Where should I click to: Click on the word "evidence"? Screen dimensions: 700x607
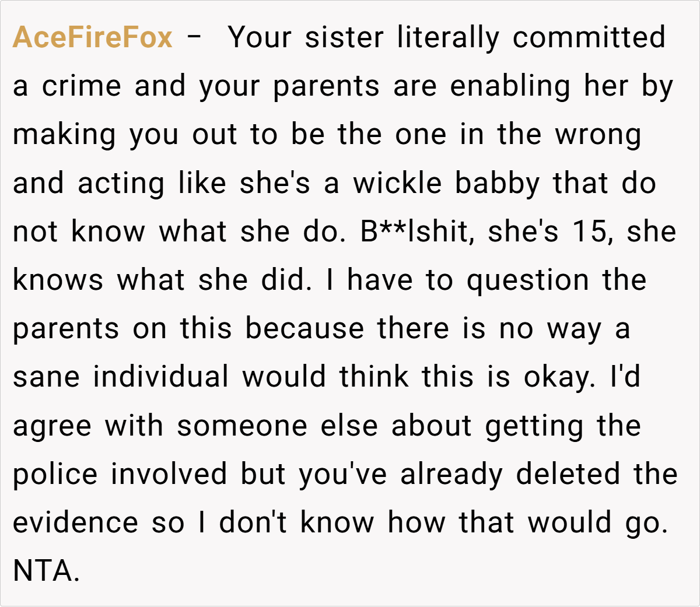75,522
